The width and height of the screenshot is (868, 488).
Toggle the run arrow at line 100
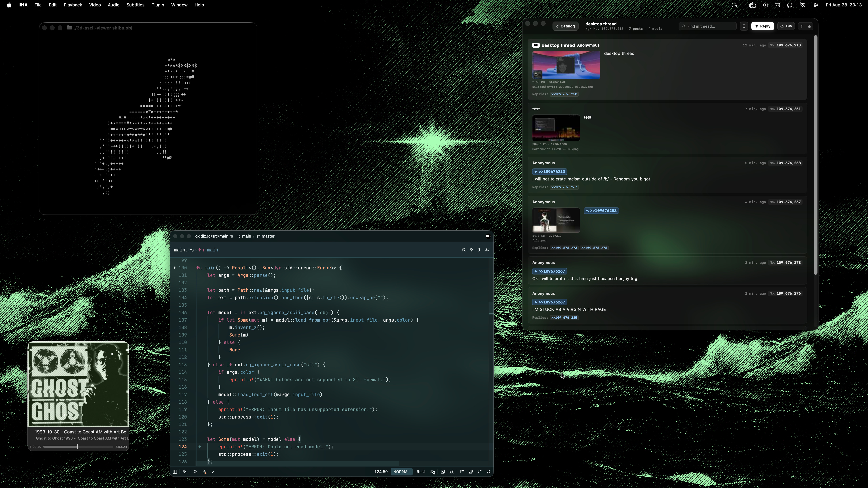(175, 268)
